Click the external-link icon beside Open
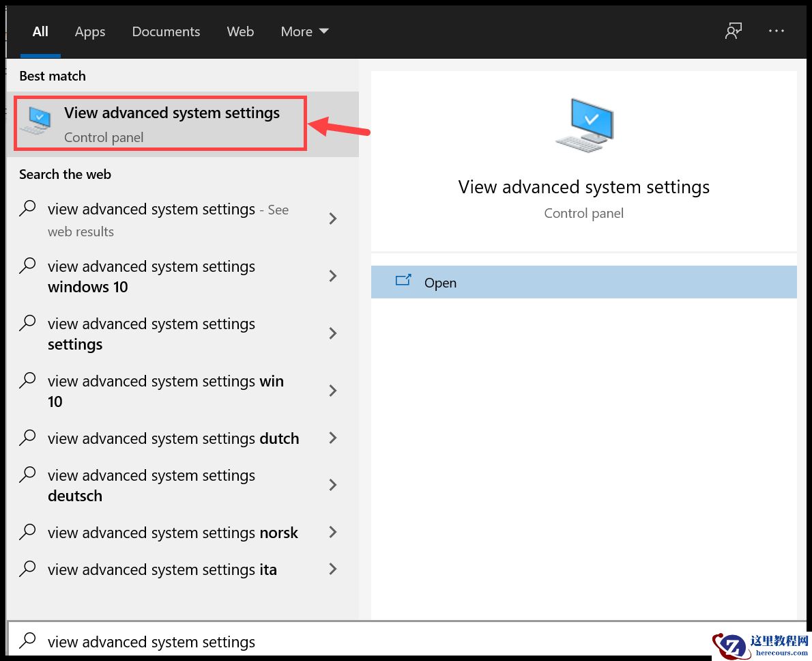 [x=403, y=281]
